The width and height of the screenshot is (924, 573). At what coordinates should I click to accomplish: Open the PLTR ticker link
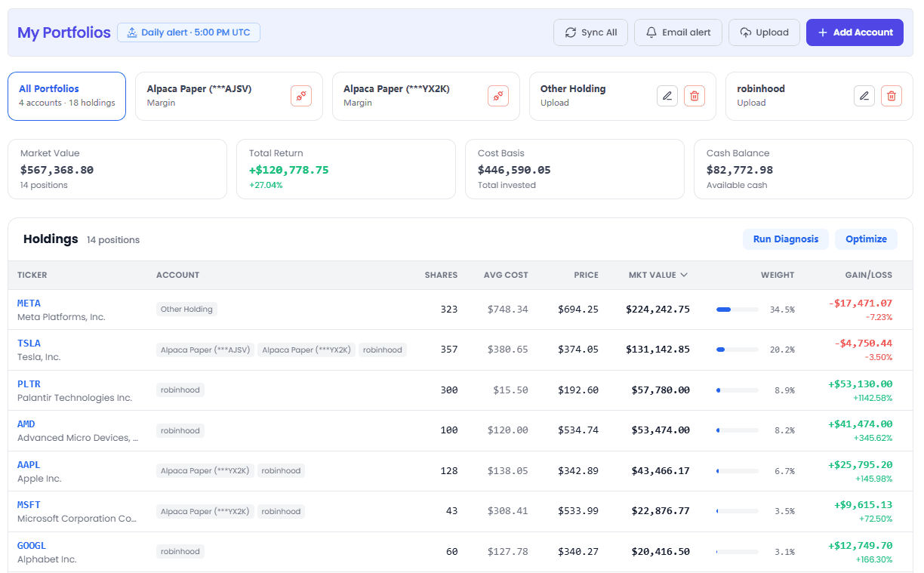29,384
